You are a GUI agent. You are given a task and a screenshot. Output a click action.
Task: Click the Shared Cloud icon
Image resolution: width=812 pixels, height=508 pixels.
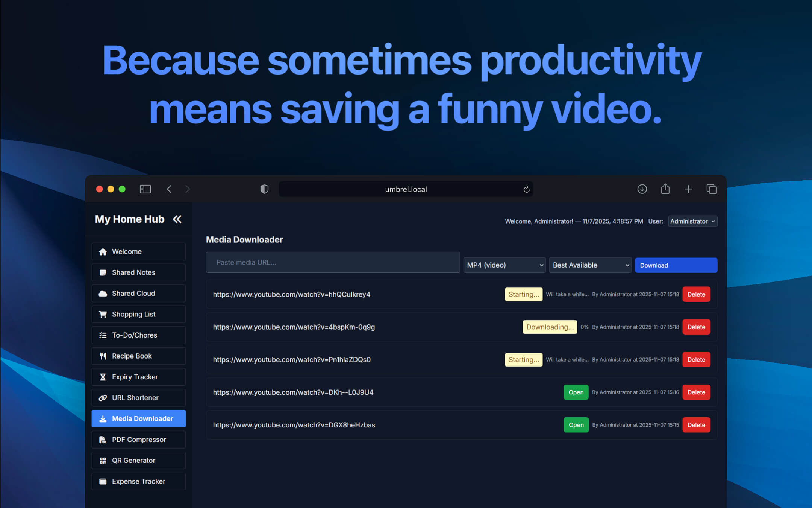[x=104, y=293]
